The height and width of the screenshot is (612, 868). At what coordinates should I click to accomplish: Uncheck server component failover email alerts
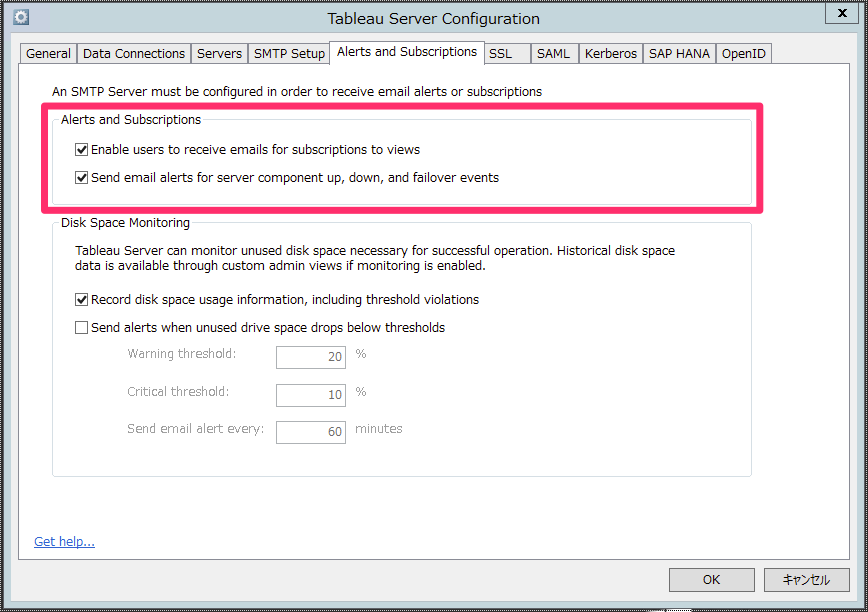point(81,178)
